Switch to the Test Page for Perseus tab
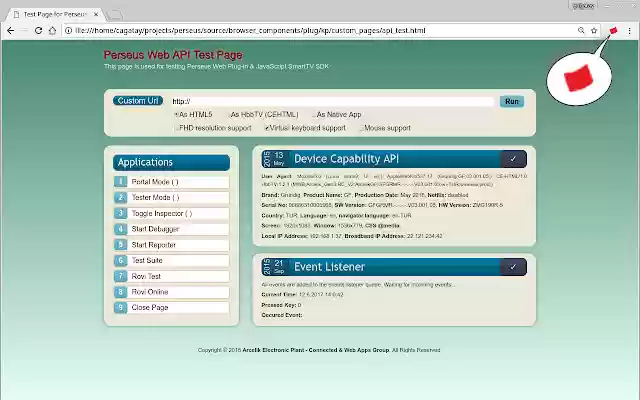This screenshot has height=400, width=640. [x=55, y=14]
